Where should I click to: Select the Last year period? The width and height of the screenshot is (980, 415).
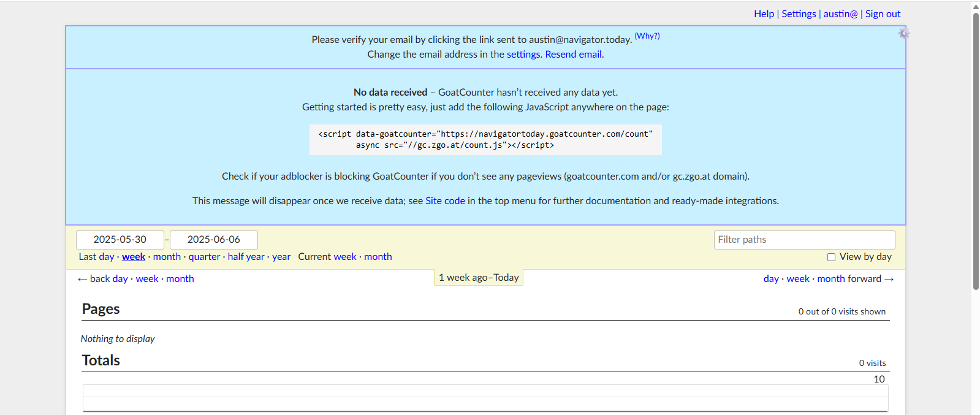pyautogui.click(x=281, y=257)
